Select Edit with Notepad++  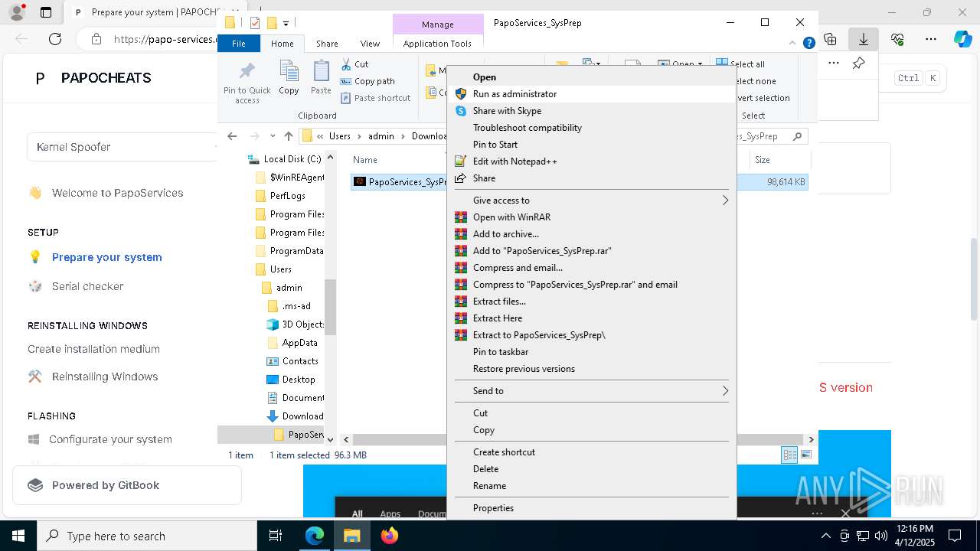(591, 161)
